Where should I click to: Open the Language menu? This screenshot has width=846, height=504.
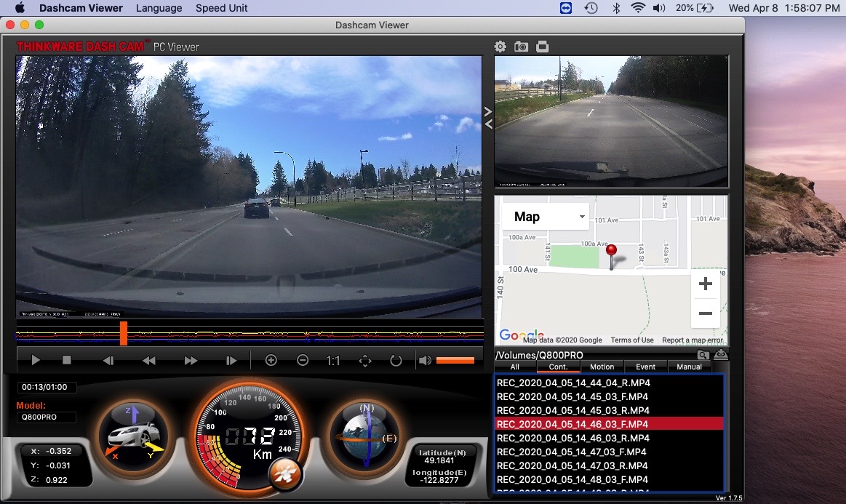(159, 8)
